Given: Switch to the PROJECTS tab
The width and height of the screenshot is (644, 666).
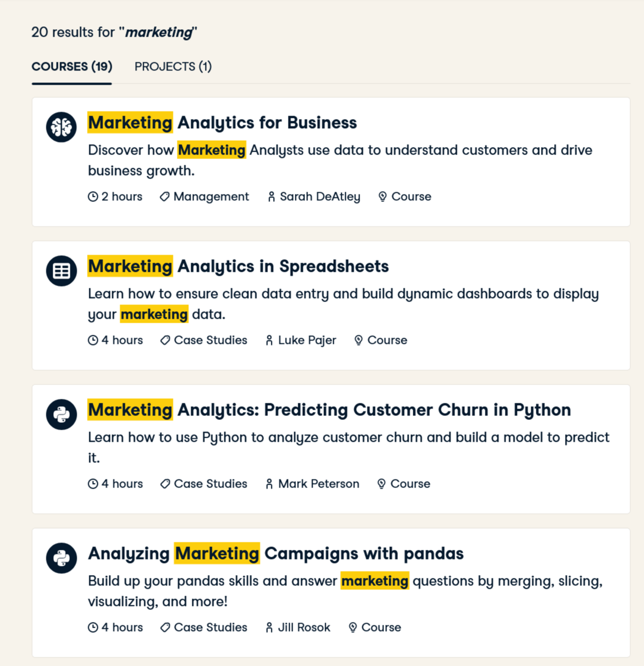Looking at the screenshot, I should [x=173, y=66].
